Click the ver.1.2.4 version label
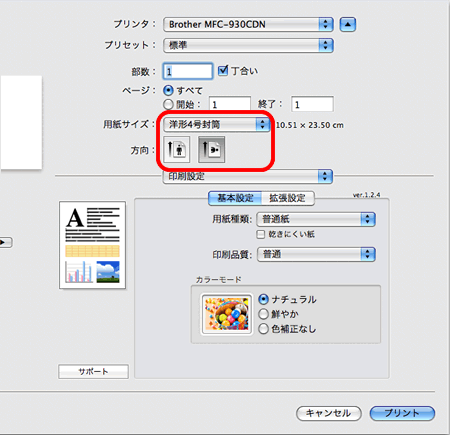This screenshot has width=450, height=435. click(x=366, y=195)
